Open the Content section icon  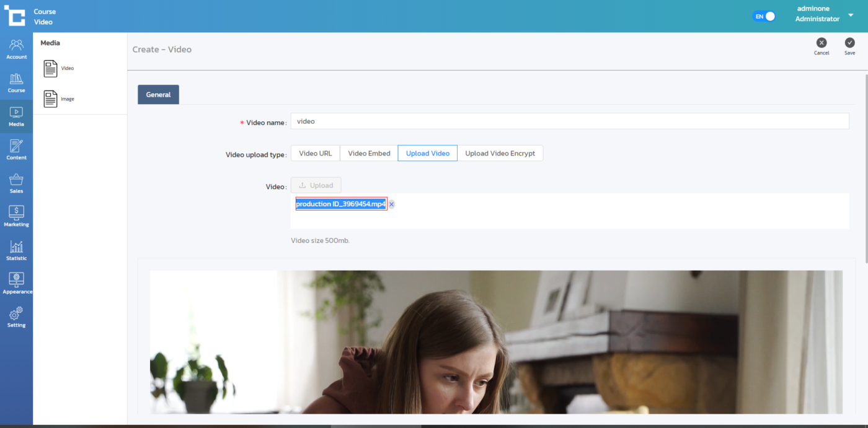pyautogui.click(x=16, y=149)
